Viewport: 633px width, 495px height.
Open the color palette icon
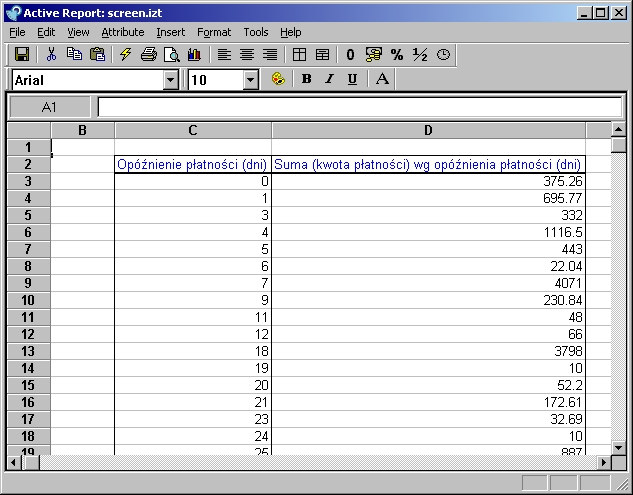coord(278,79)
